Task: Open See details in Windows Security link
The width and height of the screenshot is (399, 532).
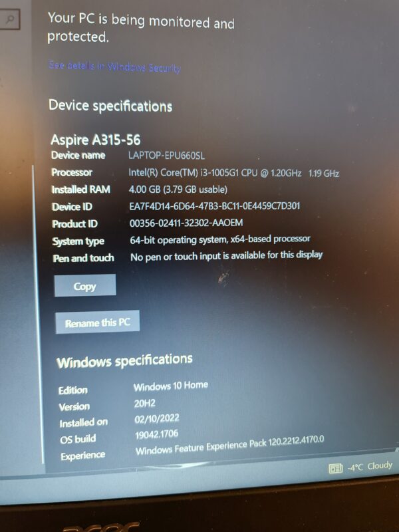Action: click(x=114, y=67)
